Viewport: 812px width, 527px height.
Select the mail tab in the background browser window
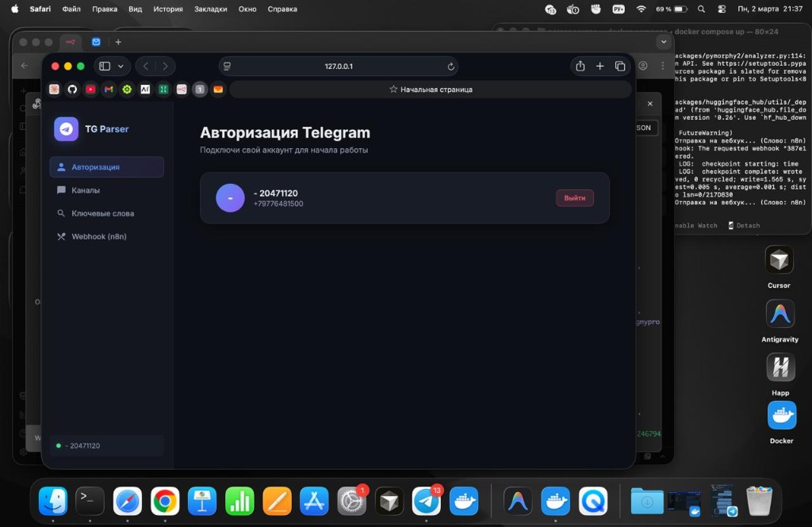[x=96, y=42]
